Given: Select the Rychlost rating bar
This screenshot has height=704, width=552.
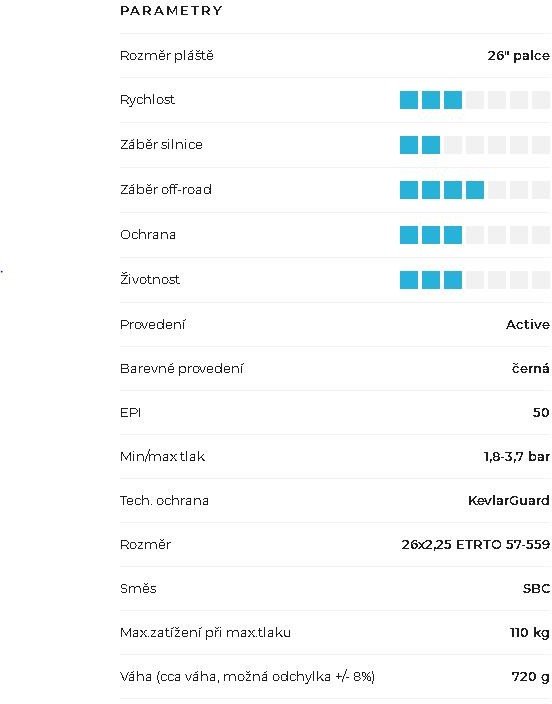Looking at the screenshot, I should 475,100.
